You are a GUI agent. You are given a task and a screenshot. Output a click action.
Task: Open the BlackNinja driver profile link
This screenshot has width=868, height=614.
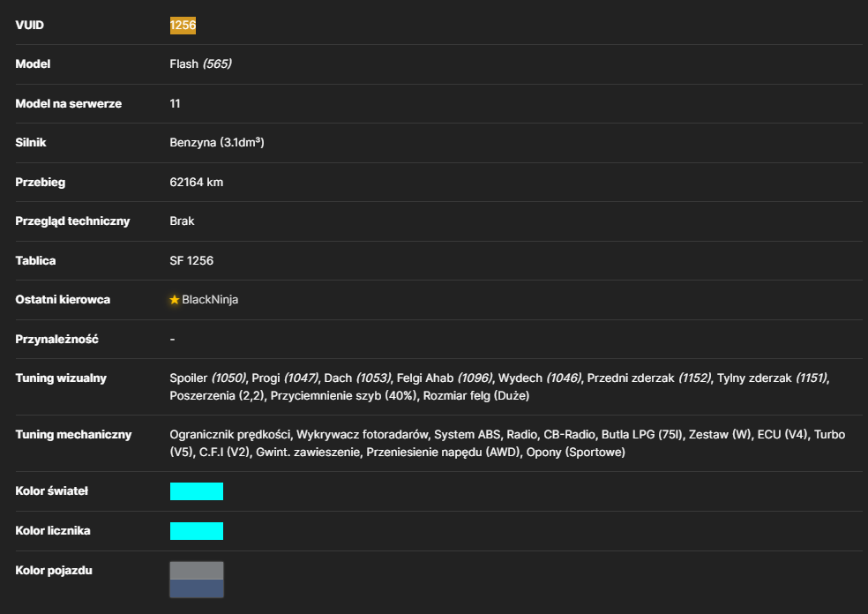click(x=210, y=300)
